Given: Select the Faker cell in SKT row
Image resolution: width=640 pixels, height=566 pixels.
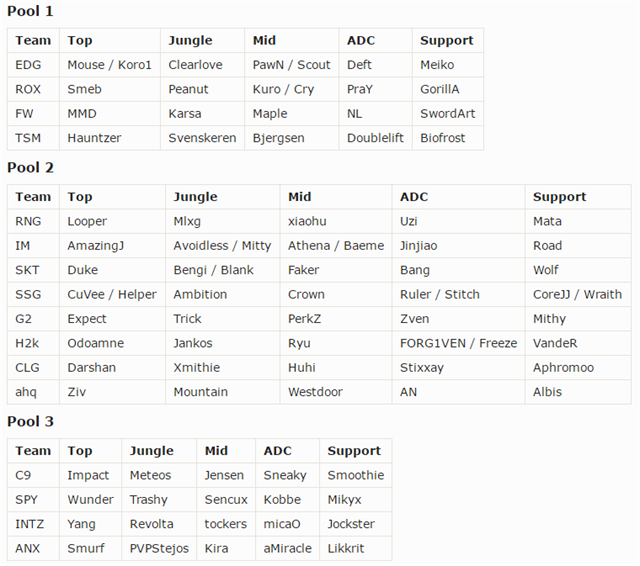Looking at the screenshot, I should 304,270.
